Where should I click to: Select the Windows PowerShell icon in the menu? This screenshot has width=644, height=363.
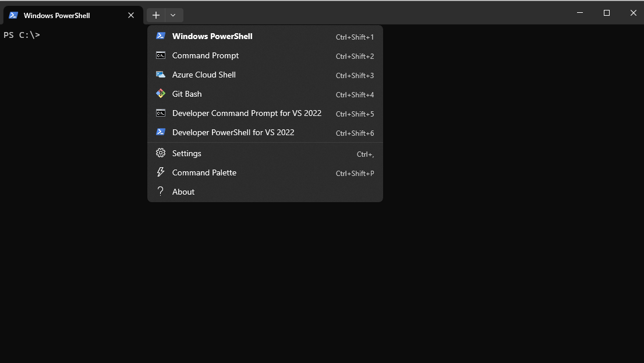[161, 36]
